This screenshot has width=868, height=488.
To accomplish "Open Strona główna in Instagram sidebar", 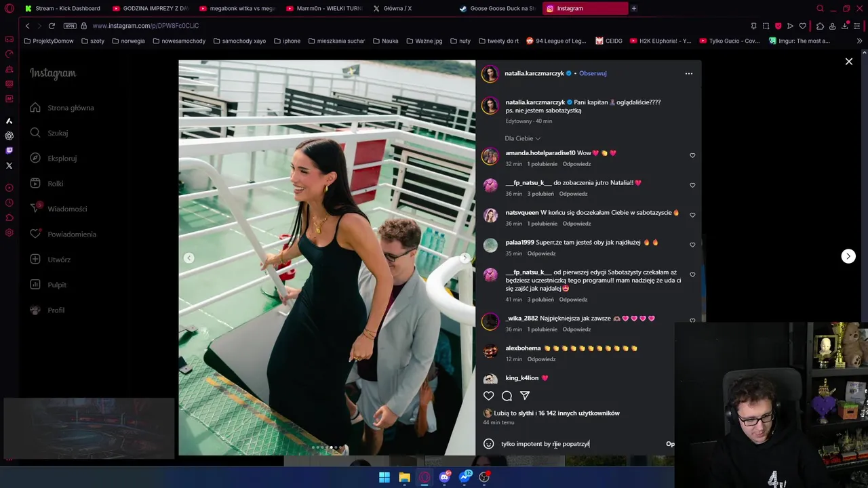I will point(62,108).
